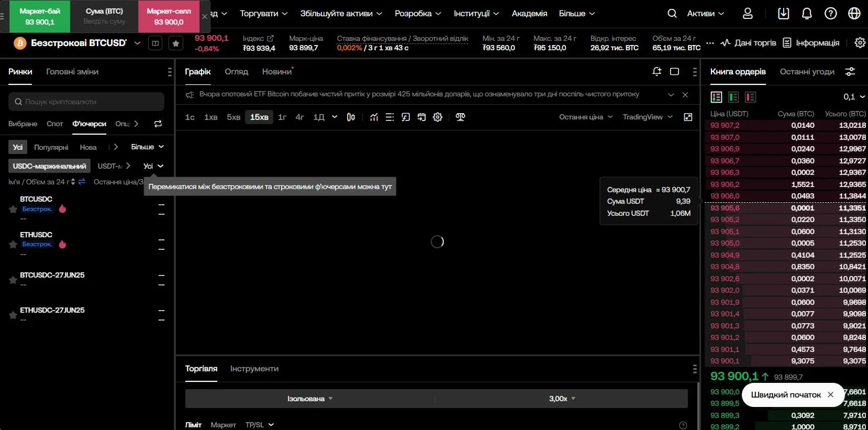The image size is (868, 430).
Task: Favorite ETHUSDC-27JUN25 with its star
Action: pos(13,315)
